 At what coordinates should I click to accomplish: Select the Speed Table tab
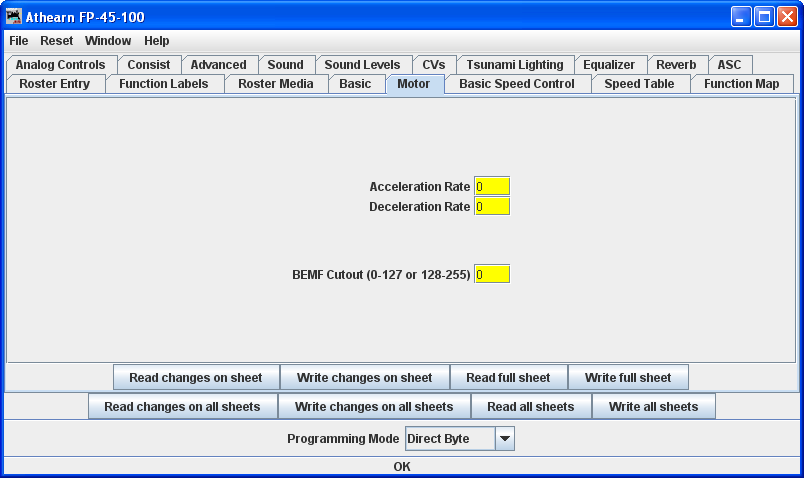tap(638, 84)
